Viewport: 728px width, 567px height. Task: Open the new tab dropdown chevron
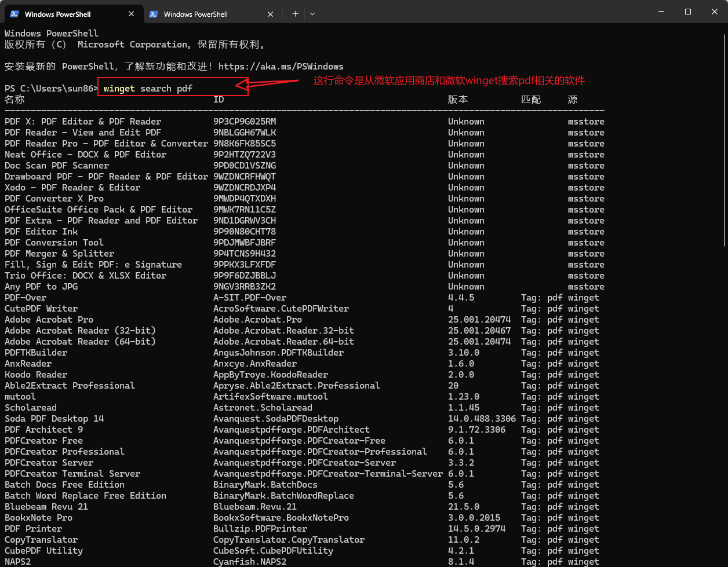point(312,13)
